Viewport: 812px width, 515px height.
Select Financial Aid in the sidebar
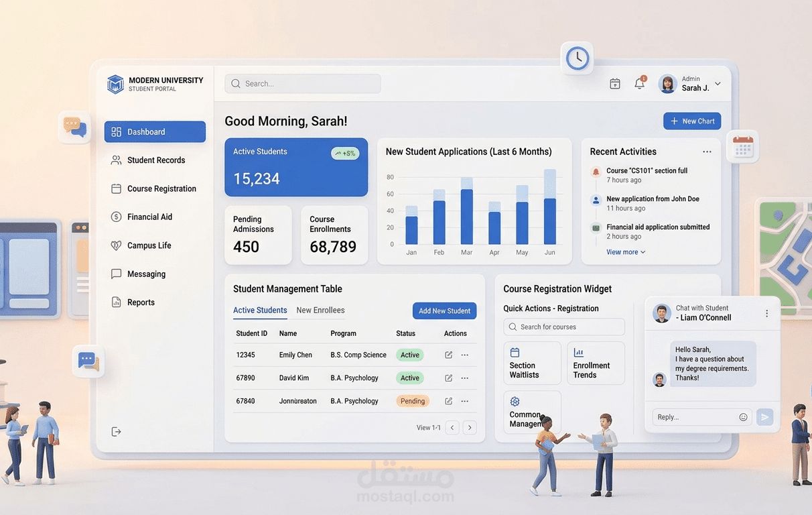(155, 217)
